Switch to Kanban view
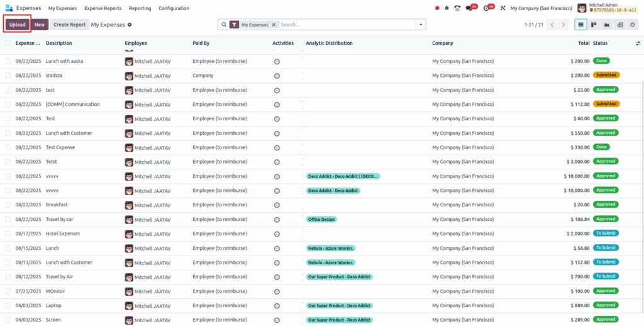 click(594, 25)
